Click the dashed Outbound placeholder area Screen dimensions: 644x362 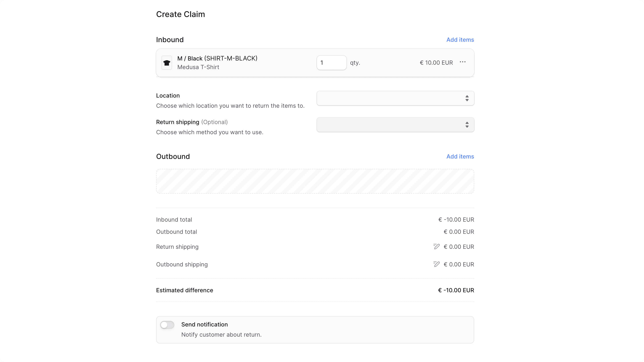[x=315, y=181]
